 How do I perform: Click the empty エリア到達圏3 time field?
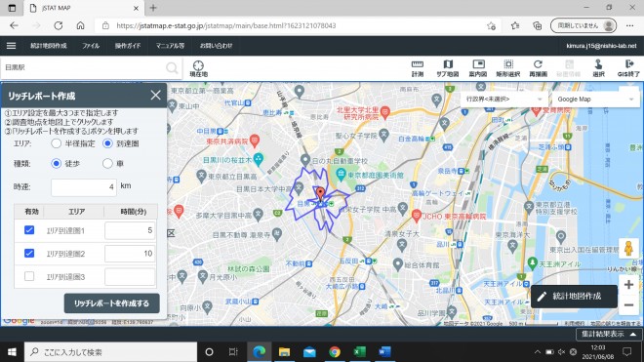click(x=130, y=276)
